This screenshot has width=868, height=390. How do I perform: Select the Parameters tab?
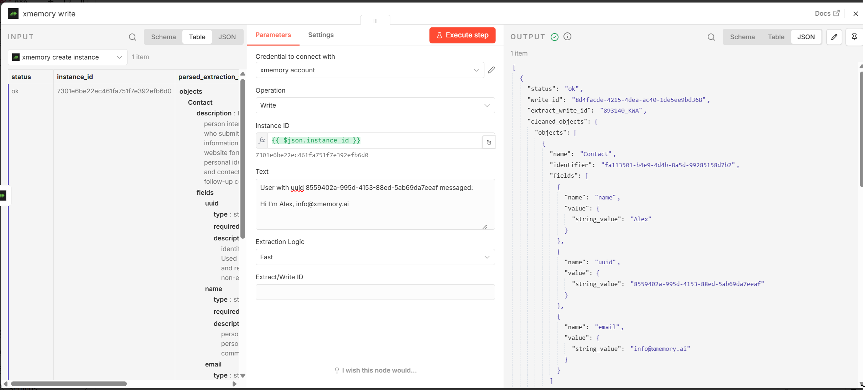[273, 35]
